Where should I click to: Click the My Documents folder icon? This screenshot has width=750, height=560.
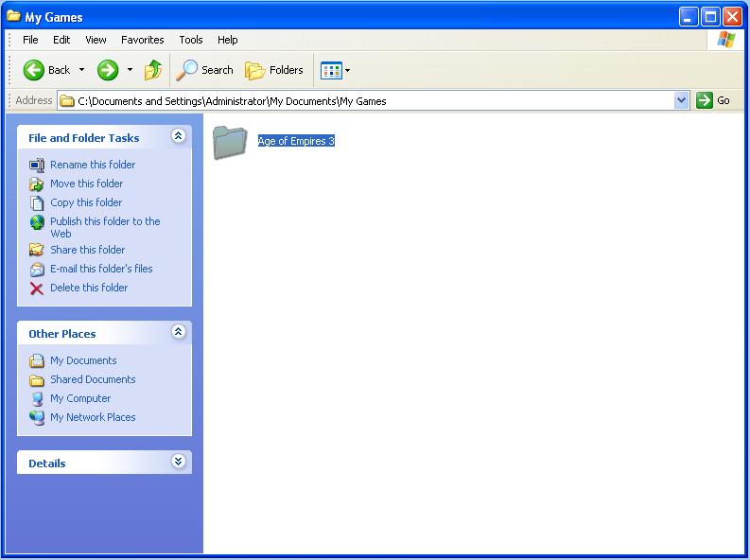37,360
